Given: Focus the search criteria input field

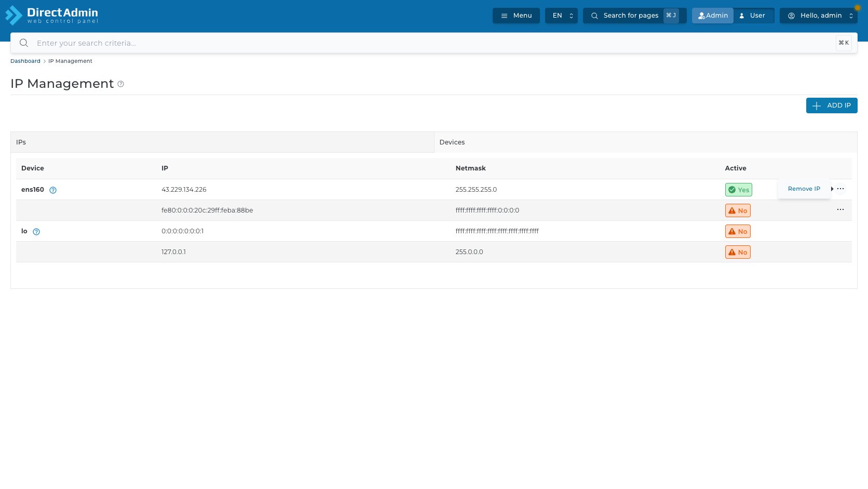Looking at the screenshot, I should pyautogui.click(x=433, y=43).
